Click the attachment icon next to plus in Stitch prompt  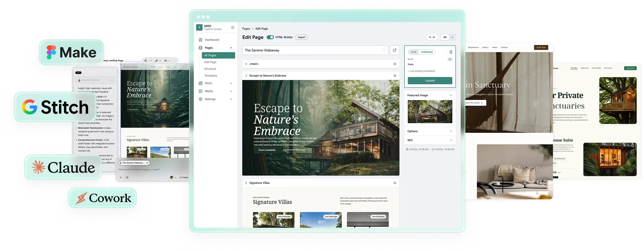(x=127, y=178)
